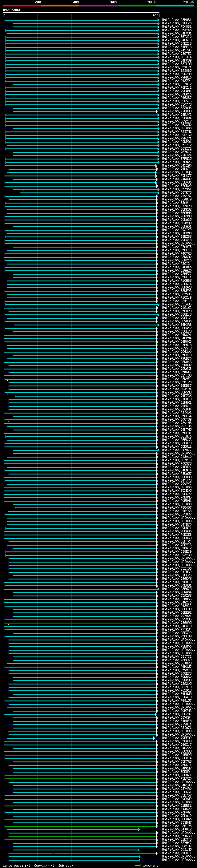Click the green ~80% identity legend color

(x=137, y=6)
